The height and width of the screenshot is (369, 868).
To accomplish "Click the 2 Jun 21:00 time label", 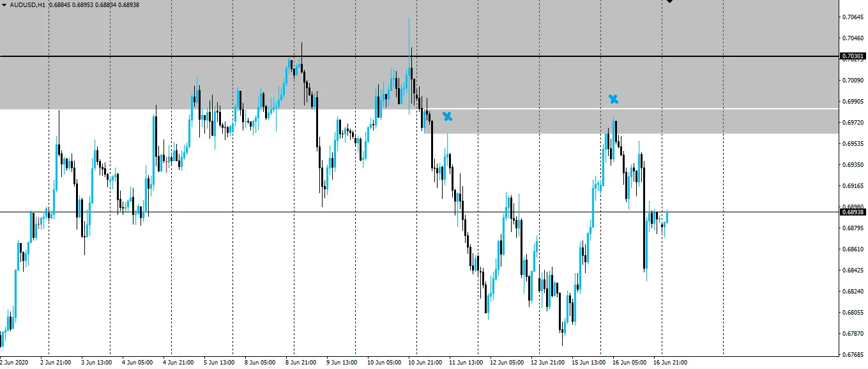I will [54, 363].
